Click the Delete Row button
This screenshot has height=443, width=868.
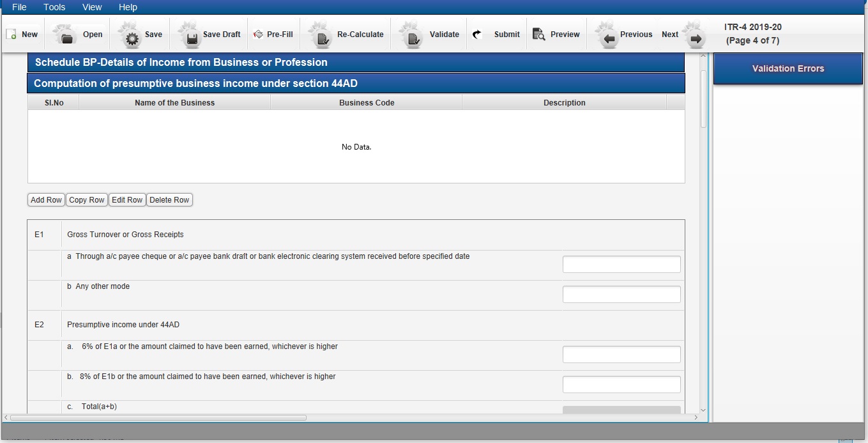[x=169, y=200]
